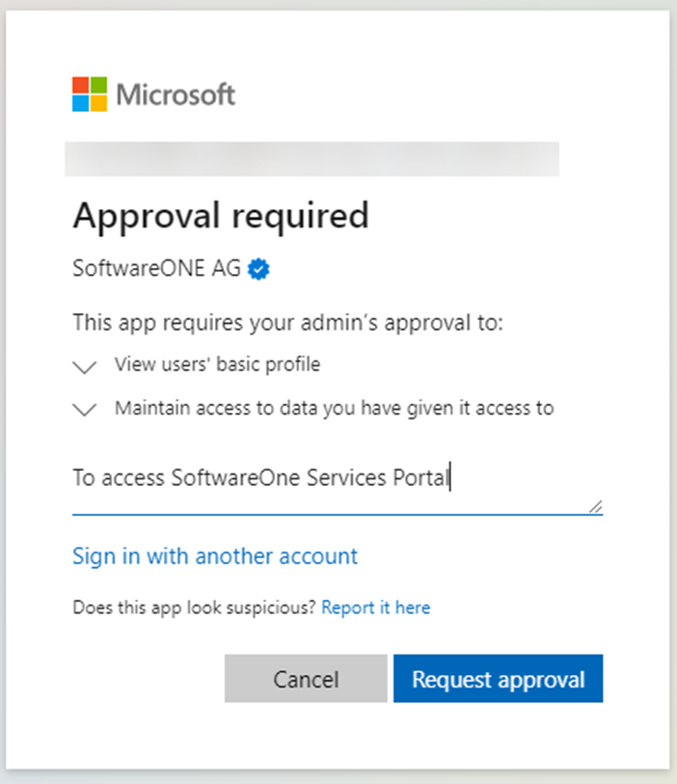Click the SoftwareONE AG publisher name

tap(158, 270)
